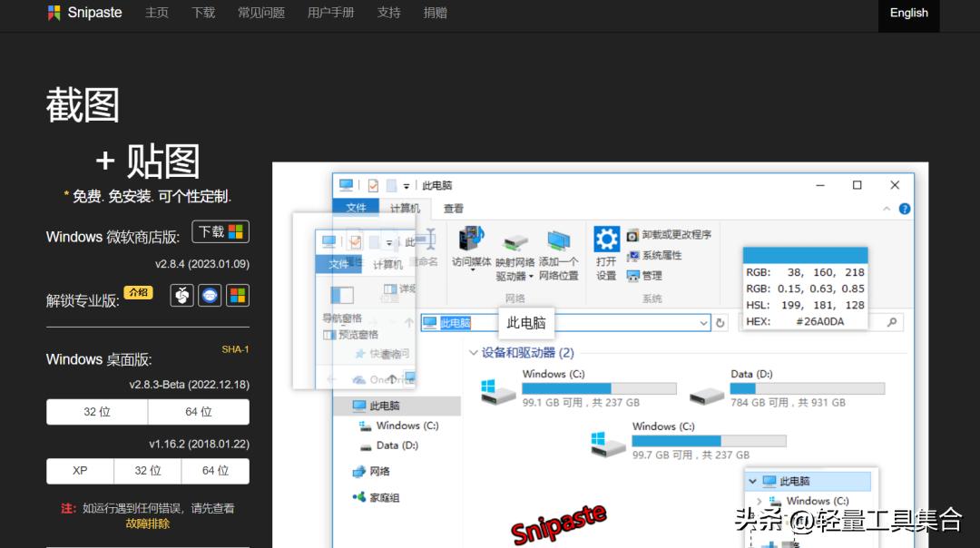Collapse the ribbon with the ^ chevron
The width and height of the screenshot is (980, 548).
click(x=887, y=209)
